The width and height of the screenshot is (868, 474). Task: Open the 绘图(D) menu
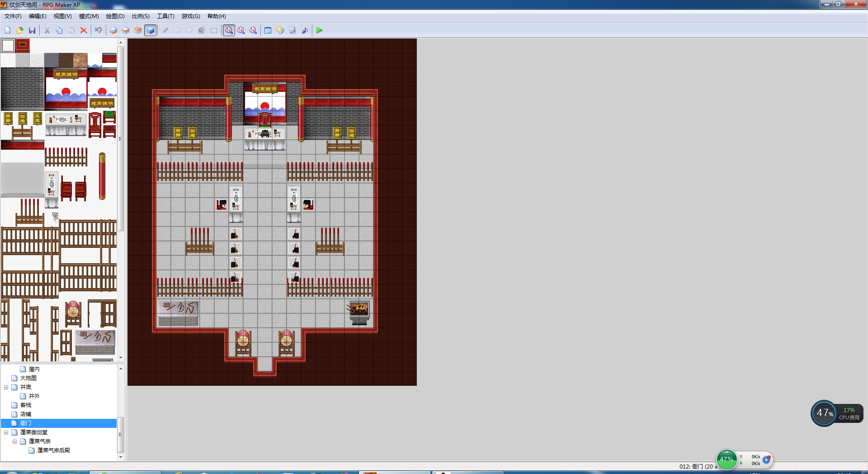coord(115,16)
